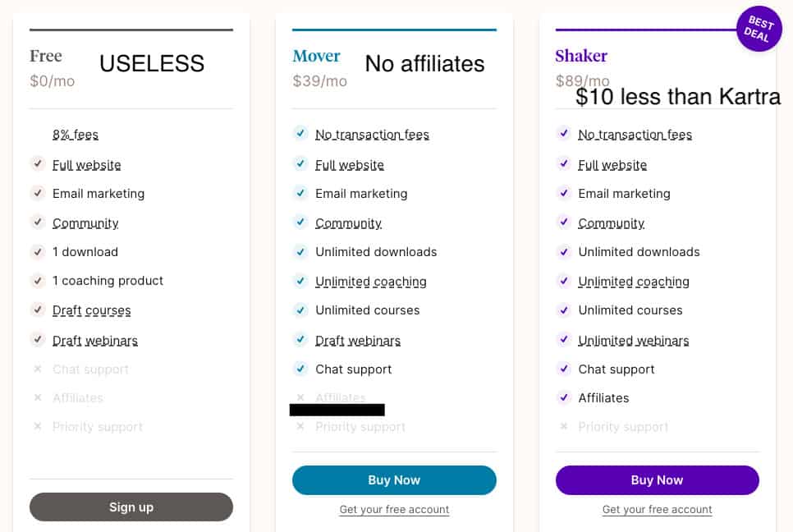Click checkmark beside Free plan Draft webinars

(38, 340)
